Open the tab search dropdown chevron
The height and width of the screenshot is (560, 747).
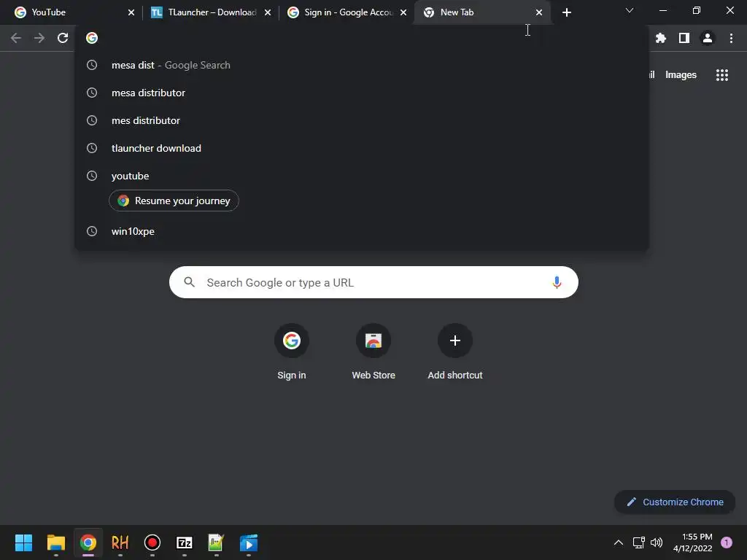coord(630,10)
